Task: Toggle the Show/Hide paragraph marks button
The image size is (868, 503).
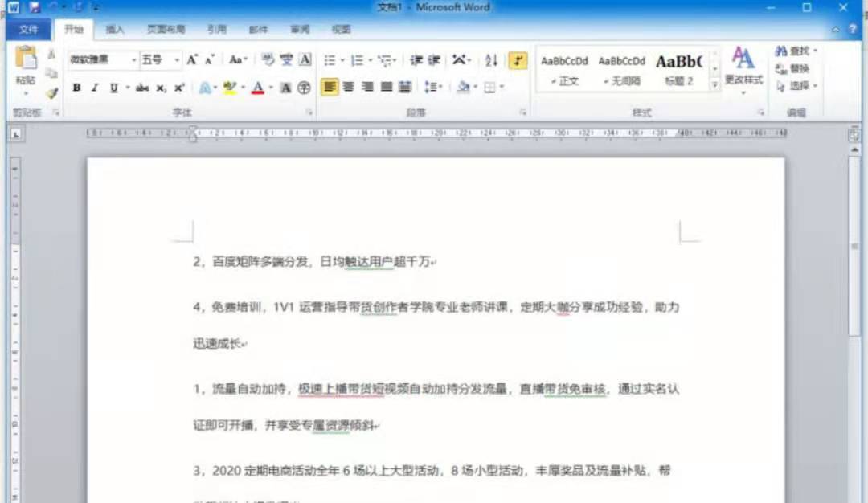Action: click(x=518, y=61)
